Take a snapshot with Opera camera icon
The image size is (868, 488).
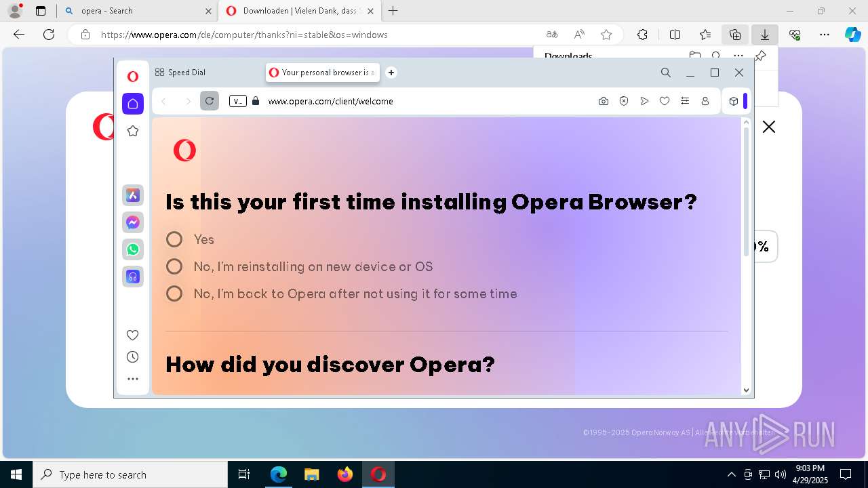click(x=604, y=101)
